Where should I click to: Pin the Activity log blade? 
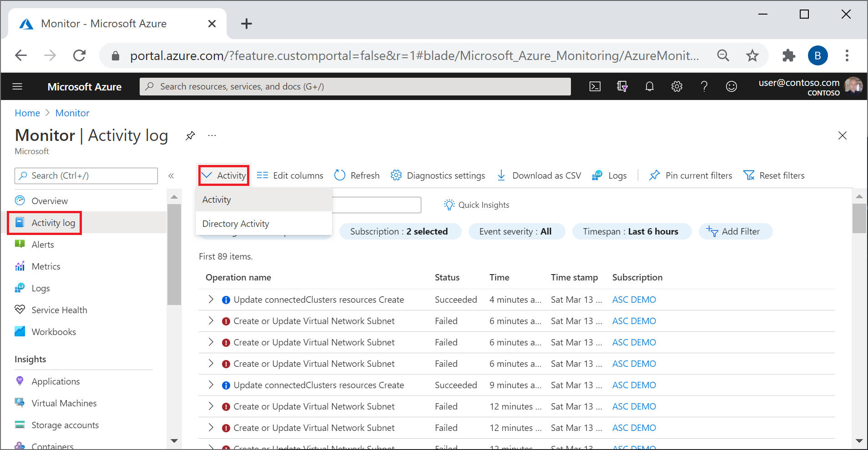(190, 135)
